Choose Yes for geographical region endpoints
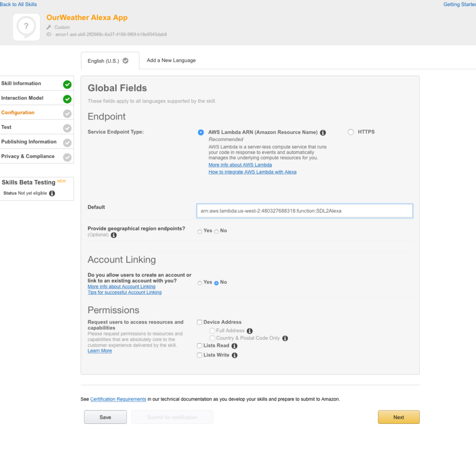The height and width of the screenshot is (455, 476). 200,231
